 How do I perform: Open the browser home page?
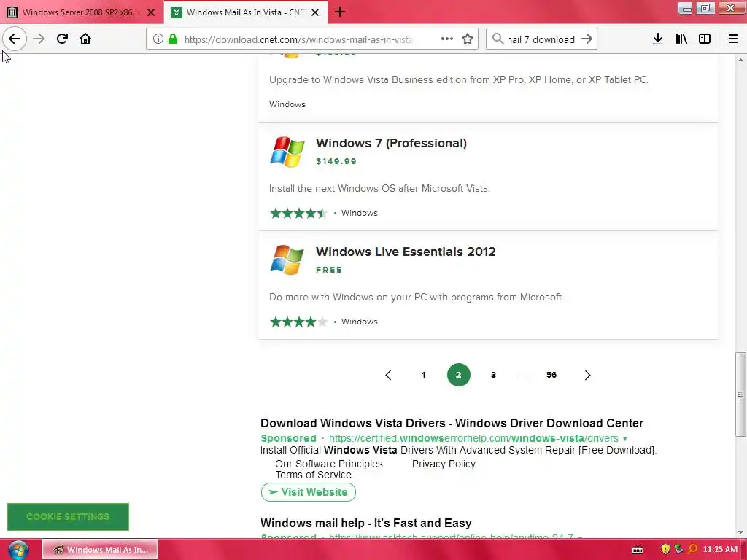[85, 39]
